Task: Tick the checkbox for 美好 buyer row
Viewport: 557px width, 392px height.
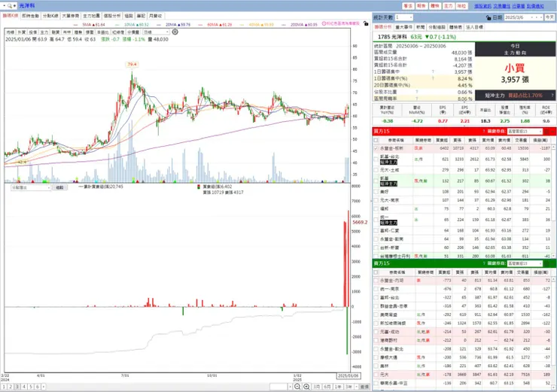Action: pyautogui.click(x=376, y=192)
